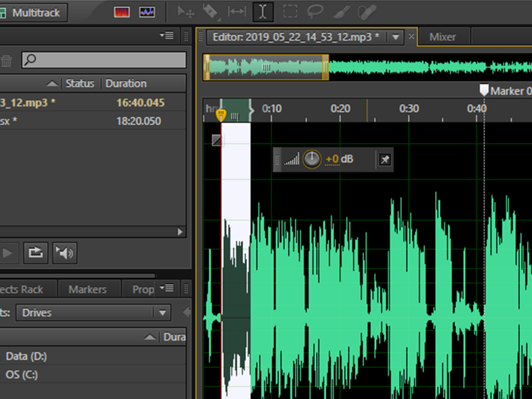Select the Marker 0 flag
Image resolution: width=532 pixels, height=399 pixels.
click(x=484, y=90)
